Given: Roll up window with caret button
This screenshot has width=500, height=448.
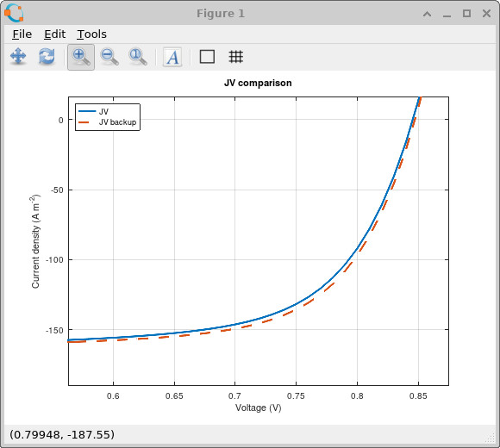Looking at the screenshot, I should click(x=428, y=14).
